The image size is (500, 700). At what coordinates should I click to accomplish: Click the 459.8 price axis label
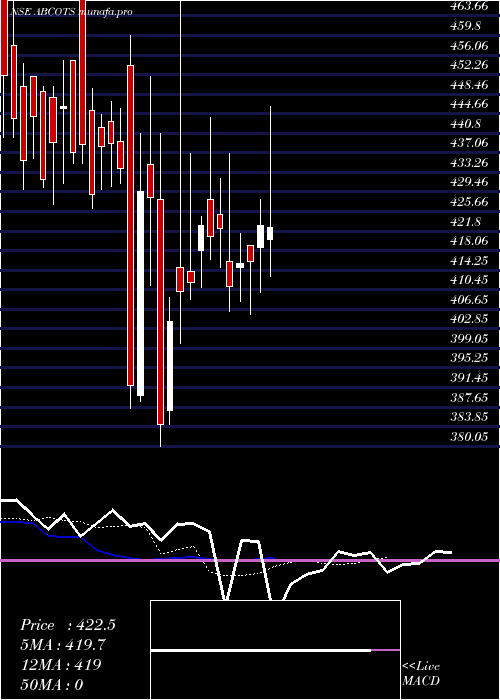(466, 26)
